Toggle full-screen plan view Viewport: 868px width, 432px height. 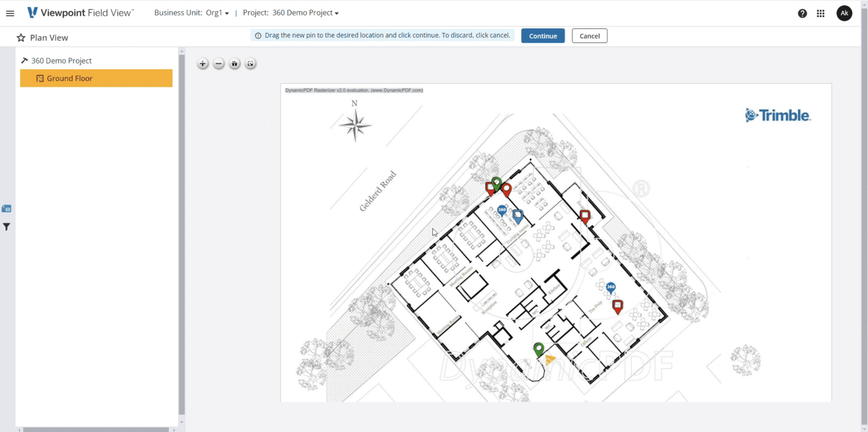pos(250,64)
